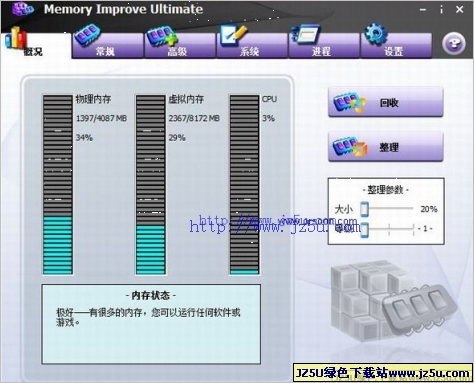Adjust the 大小 size slider handle
Viewport: 474px width, 383px height.
[364, 209]
